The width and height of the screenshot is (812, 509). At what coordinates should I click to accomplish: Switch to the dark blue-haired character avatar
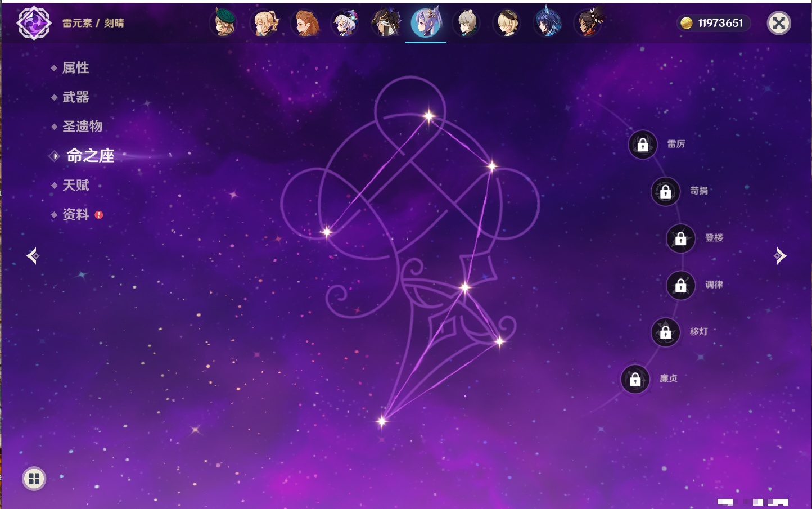(547, 23)
